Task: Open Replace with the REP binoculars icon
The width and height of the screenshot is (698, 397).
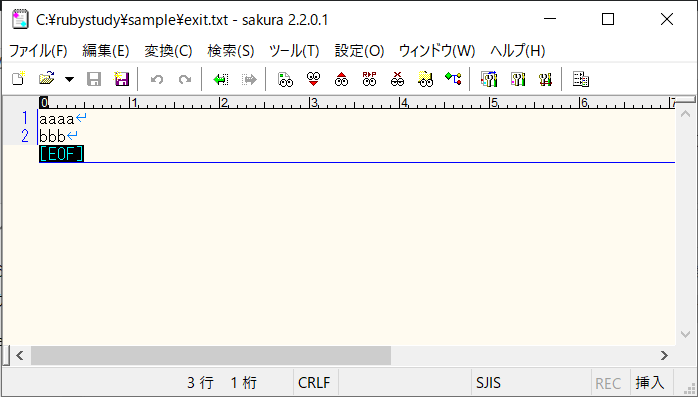Action: pos(369,79)
